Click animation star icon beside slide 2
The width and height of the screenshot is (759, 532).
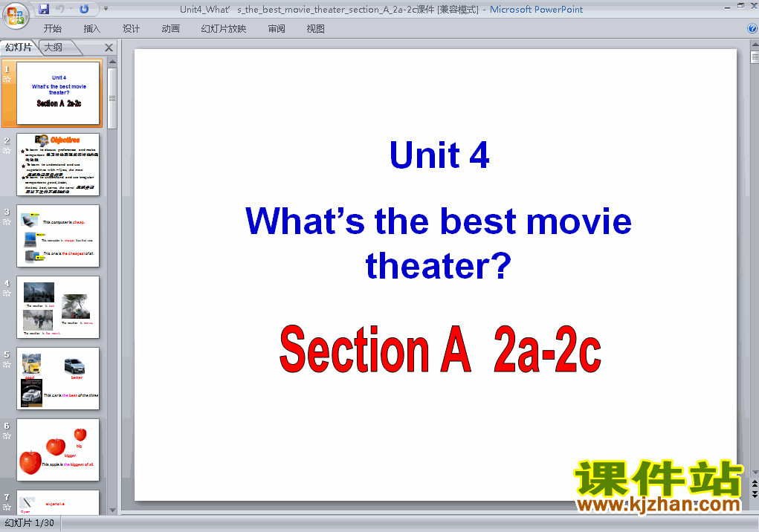7,150
